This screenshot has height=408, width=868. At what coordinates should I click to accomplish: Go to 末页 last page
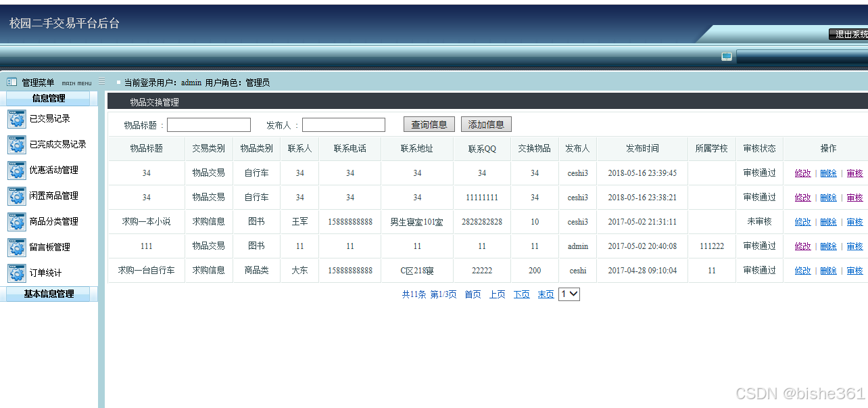(546, 294)
